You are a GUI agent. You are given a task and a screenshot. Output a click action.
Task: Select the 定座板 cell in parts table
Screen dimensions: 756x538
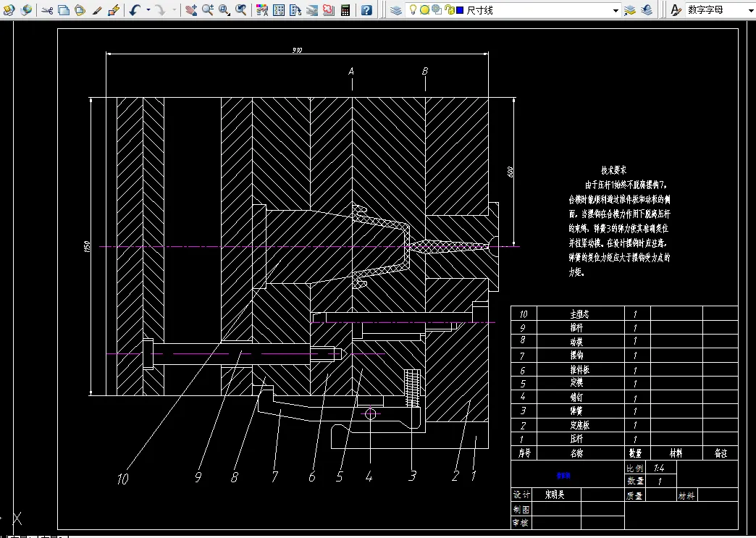coord(579,425)
